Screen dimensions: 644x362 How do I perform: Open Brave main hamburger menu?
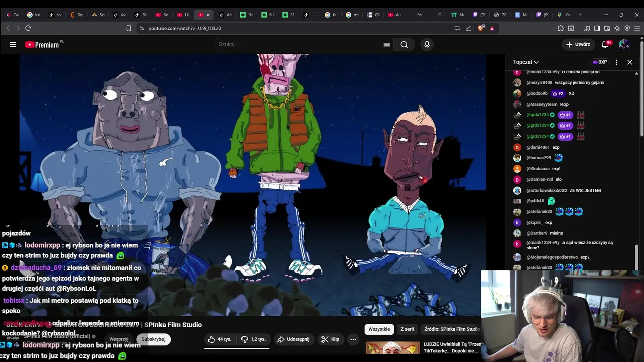coord(637,28)
